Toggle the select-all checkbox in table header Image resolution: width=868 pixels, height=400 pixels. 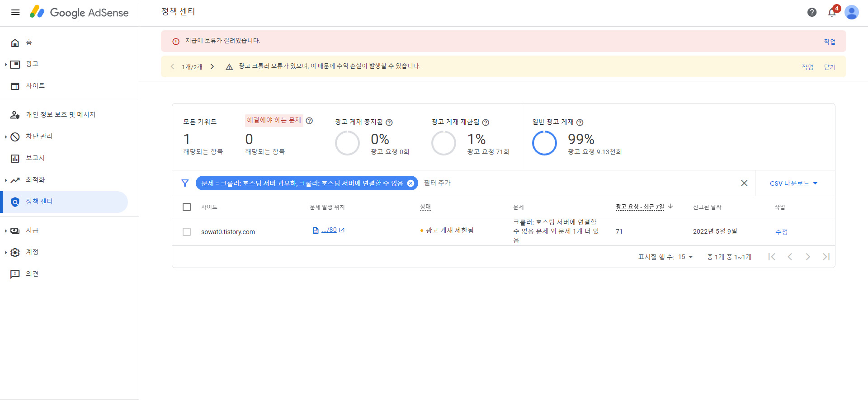[187, 207]
